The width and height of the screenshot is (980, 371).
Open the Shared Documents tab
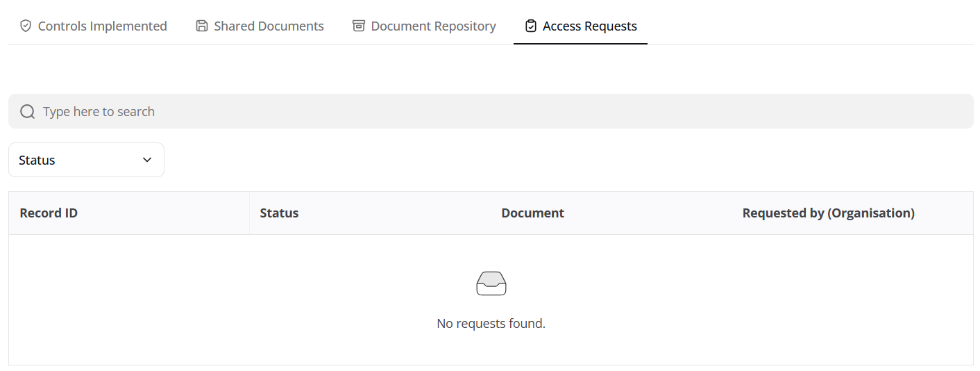pos(269,26)
